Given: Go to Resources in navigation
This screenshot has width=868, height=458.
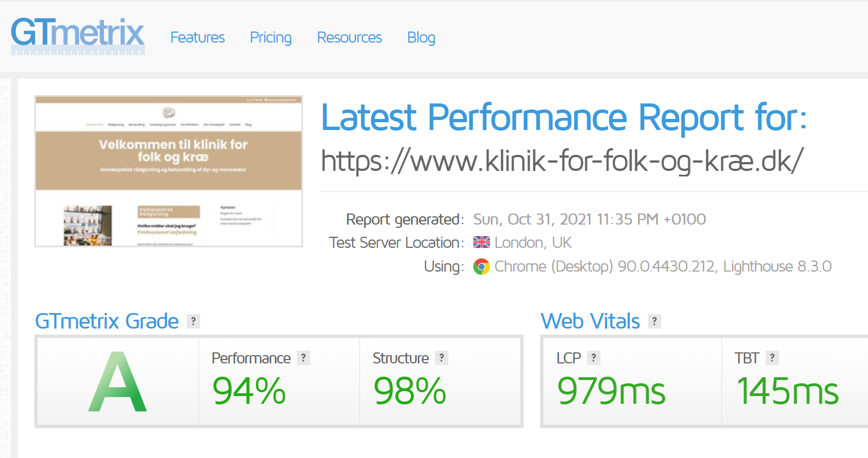Looking at the screenshot, I should click(349, 38).
